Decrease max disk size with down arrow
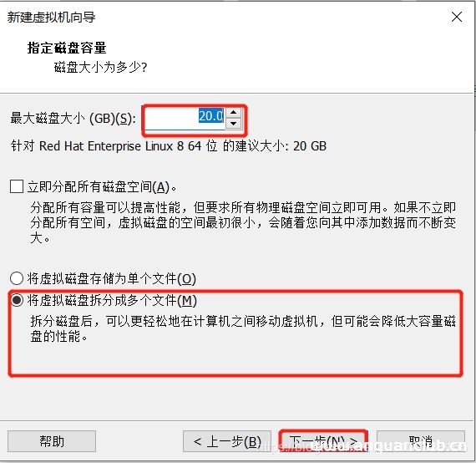The width and height of the screenshot is (476, 463). [x=233, y=124]
